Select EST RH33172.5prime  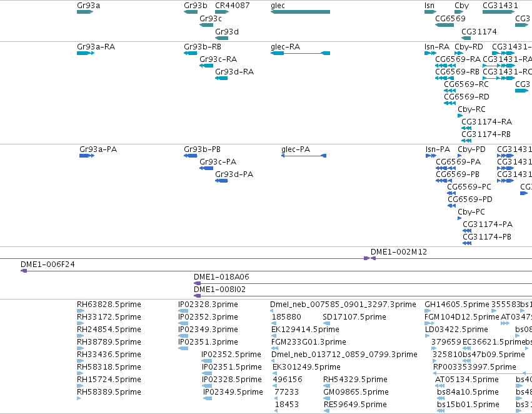point(81,323)
